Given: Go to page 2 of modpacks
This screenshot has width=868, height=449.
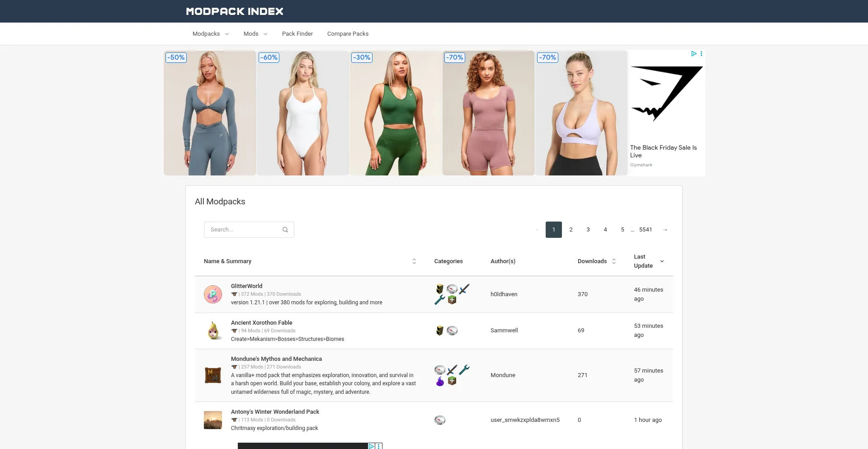Looking at the screenshot, I should [571, 230].
